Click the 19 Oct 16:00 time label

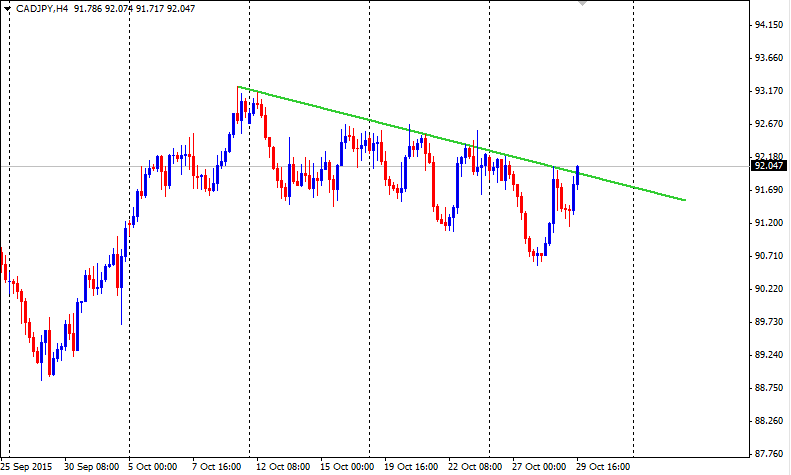click(x=411, y=466)
